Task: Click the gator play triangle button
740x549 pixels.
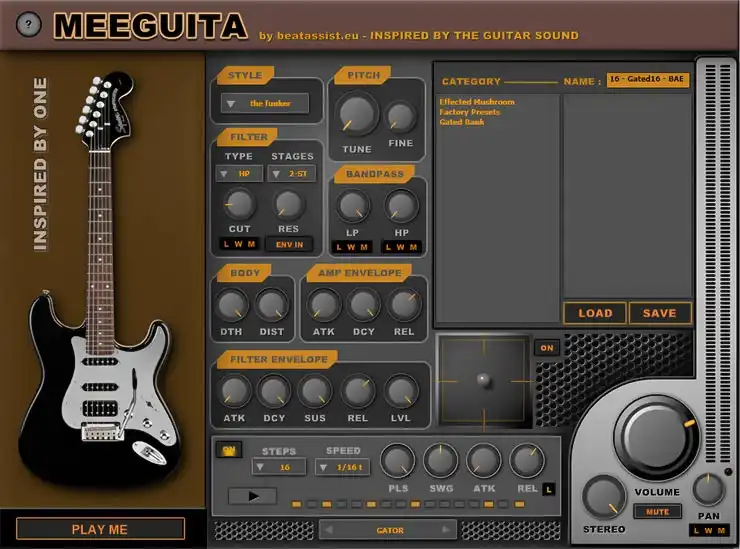Action: pyautogui.click(x=252, y=496)
